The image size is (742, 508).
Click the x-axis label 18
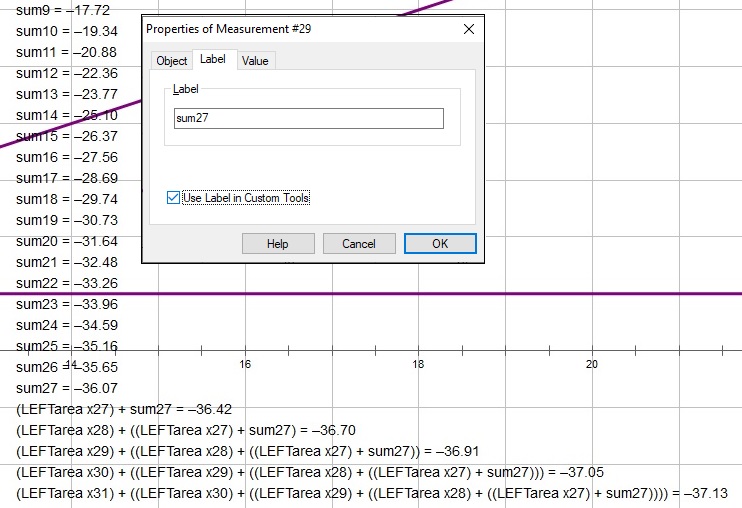(418, 365)
